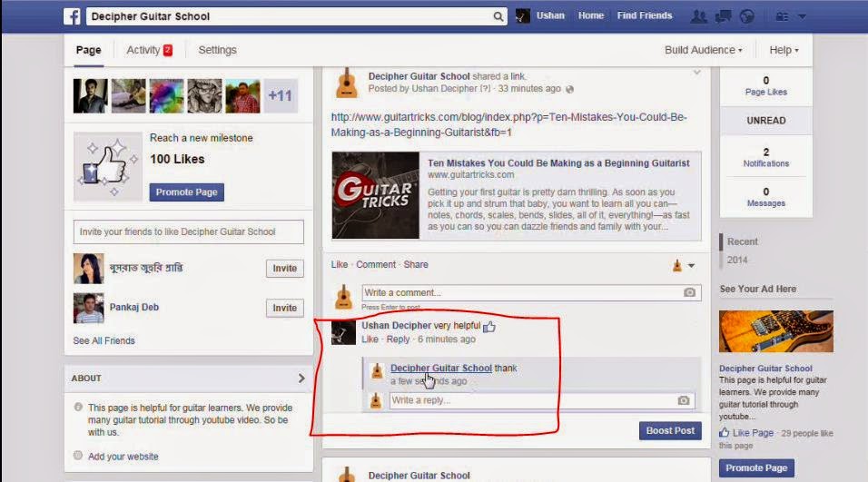Click the Facebook logo icon
The height and width of the screenshot is (482, 868).
[72, 16]
